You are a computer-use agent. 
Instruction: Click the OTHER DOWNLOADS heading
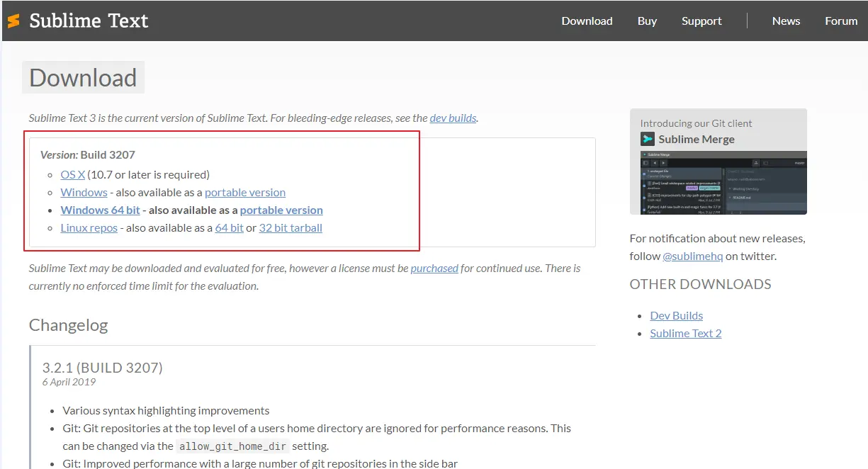pyautogui.click(x=700, y=284)
